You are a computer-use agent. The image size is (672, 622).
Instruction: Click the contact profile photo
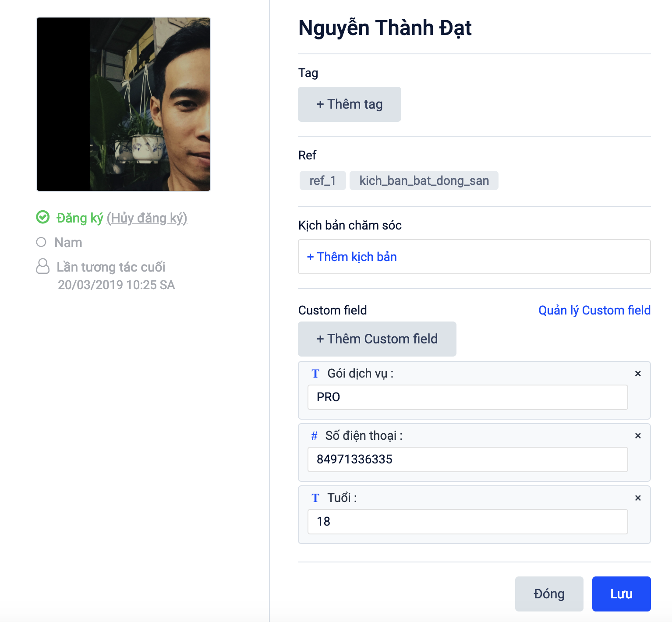(124, 104)
